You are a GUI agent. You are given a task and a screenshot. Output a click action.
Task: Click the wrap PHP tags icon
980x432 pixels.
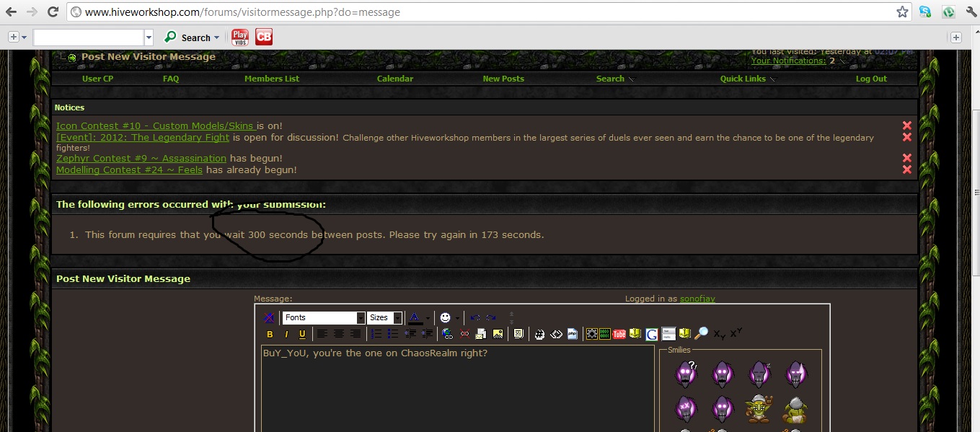573,334
